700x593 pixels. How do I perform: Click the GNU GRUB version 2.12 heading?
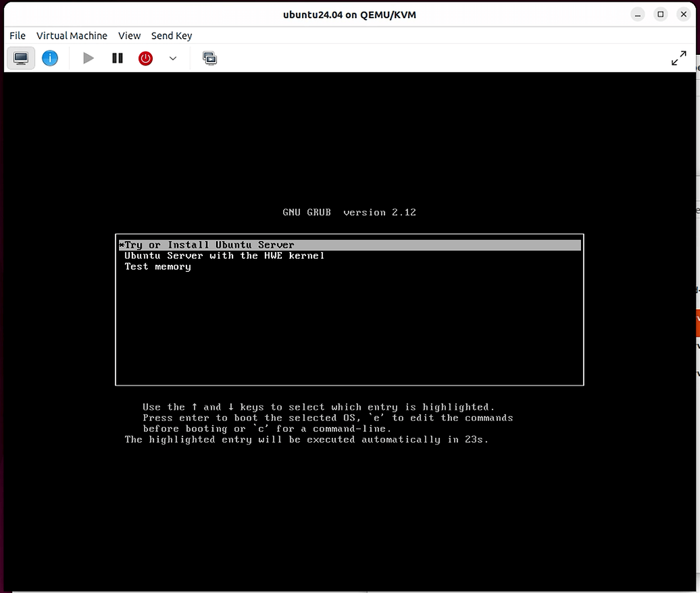[349, 212]
